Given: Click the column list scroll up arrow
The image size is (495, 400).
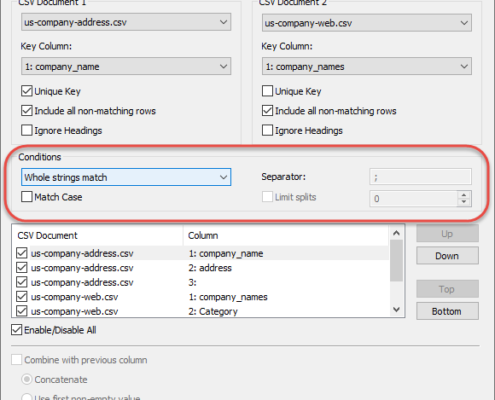Looking at the screenshot, I should (397, 233).
